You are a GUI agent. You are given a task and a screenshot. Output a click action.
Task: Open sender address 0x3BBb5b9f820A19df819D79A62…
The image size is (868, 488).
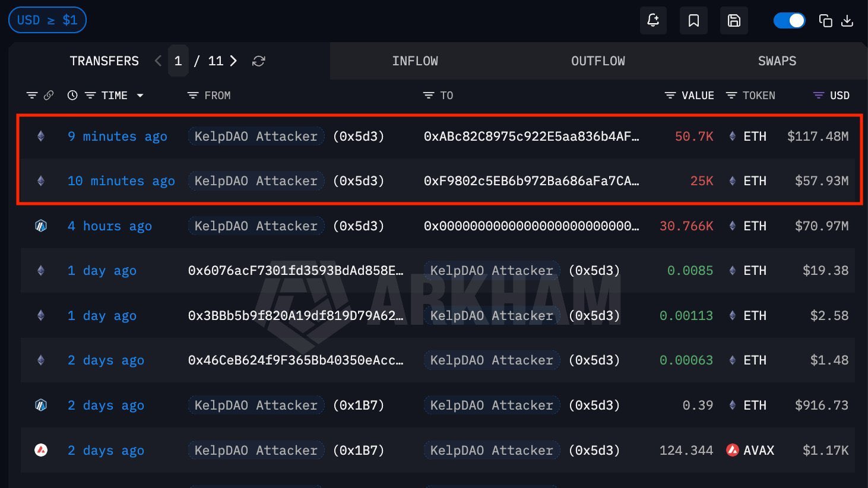click(296, 316)
